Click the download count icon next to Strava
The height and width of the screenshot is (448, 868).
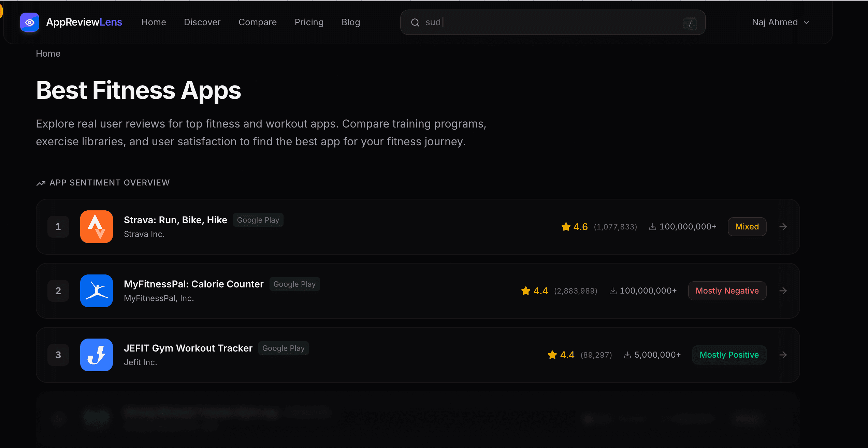(x=653, y=226)
